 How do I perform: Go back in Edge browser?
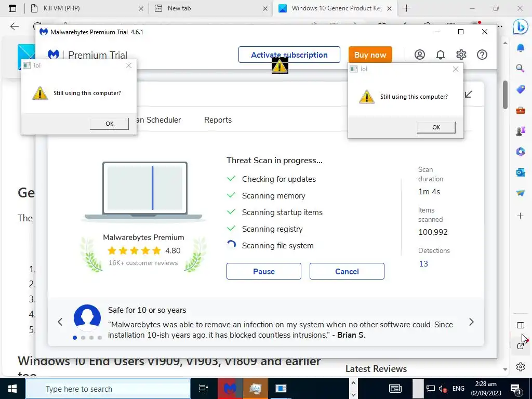(x=14, y=26)
